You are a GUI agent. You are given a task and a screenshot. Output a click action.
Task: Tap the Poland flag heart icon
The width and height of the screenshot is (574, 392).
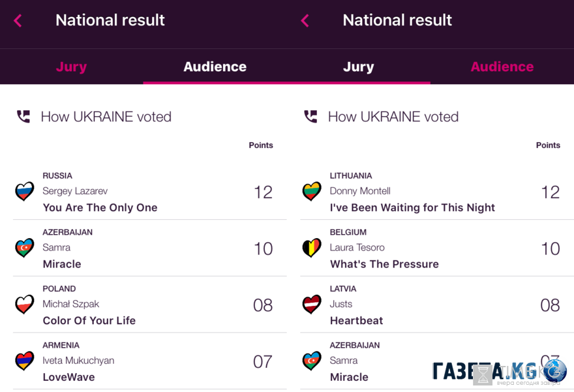(x=25, y=304)
